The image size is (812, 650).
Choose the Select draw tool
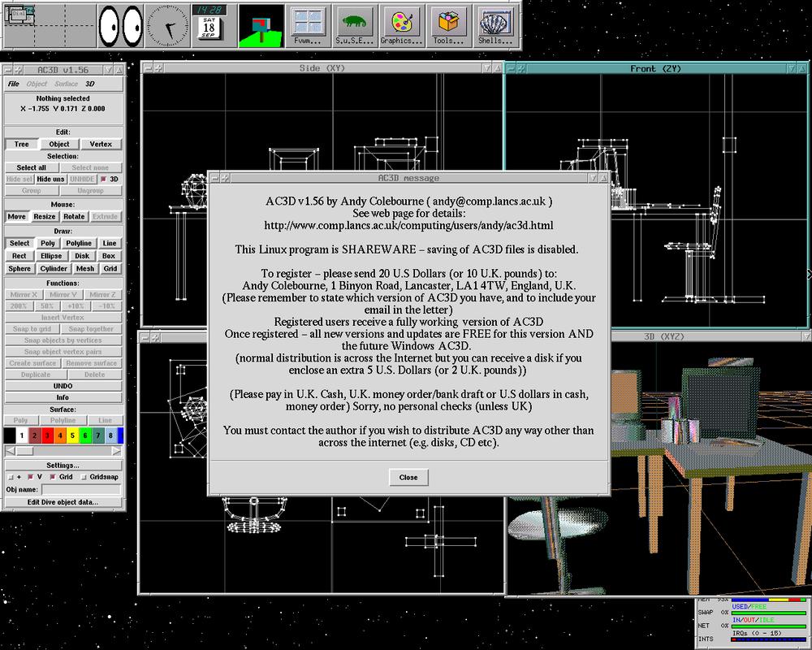(19, 243)
